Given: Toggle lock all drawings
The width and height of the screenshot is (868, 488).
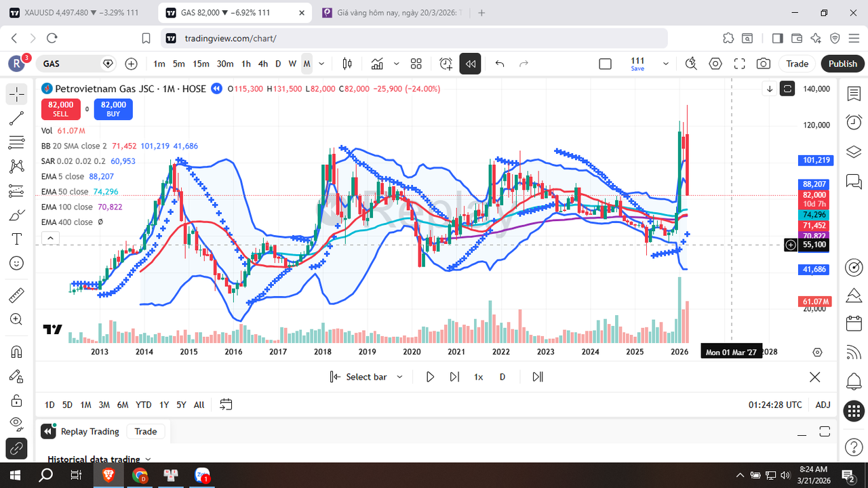Looking at the screenshot, I should coord(16,401).
